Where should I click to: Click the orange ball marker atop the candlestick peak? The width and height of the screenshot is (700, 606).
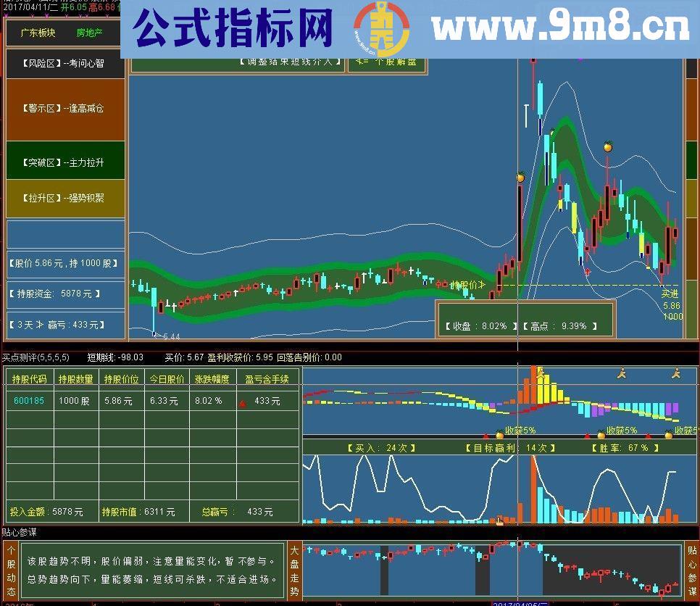pos(607,146)
